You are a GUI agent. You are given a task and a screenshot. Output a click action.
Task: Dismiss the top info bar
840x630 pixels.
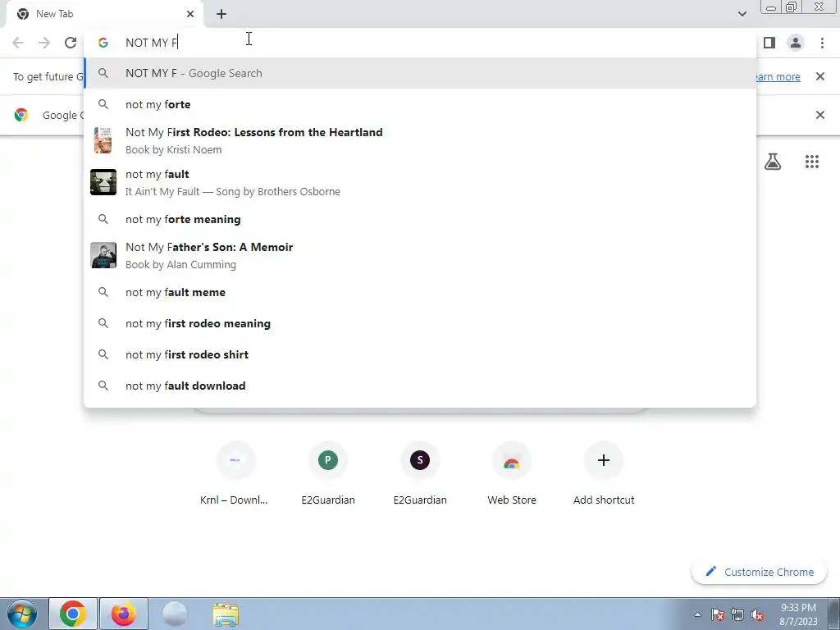(819, 76)
